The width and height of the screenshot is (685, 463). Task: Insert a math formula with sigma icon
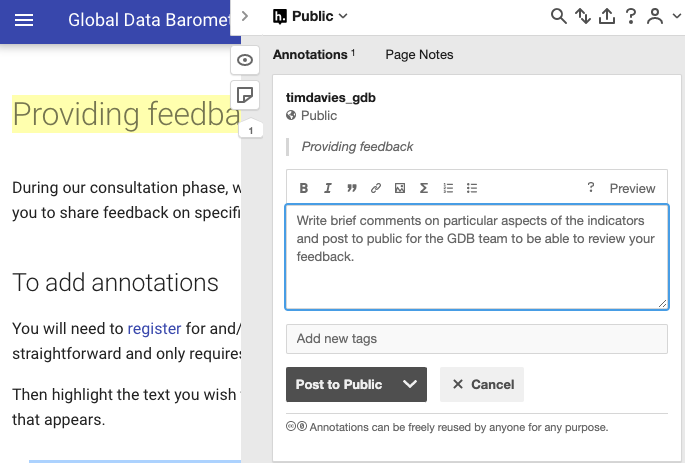tap(424, 188)
